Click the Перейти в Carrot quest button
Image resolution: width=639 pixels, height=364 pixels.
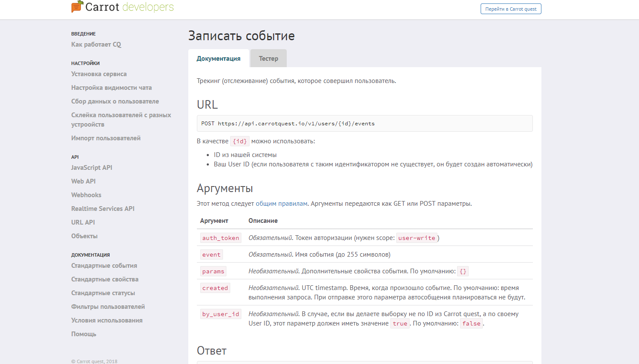(x=511, y=9)
